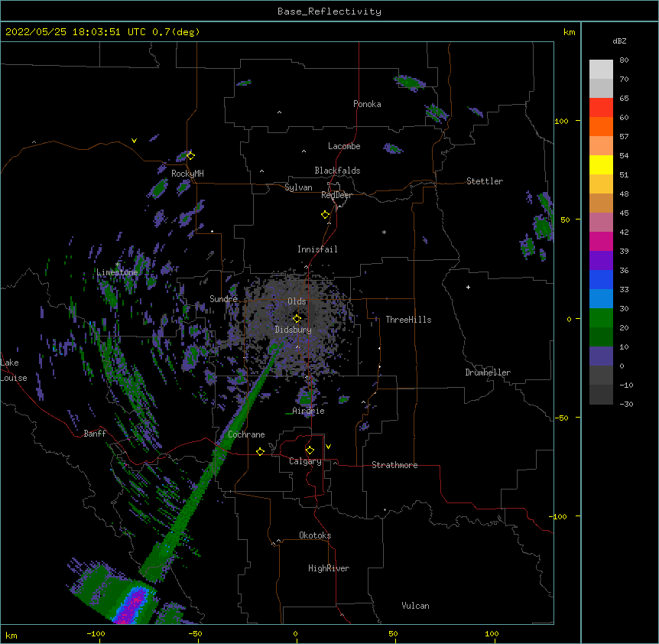Viewport: 659px width, 644px height.
Task: Click the Olds town label
Action: [x=297, y=301]
